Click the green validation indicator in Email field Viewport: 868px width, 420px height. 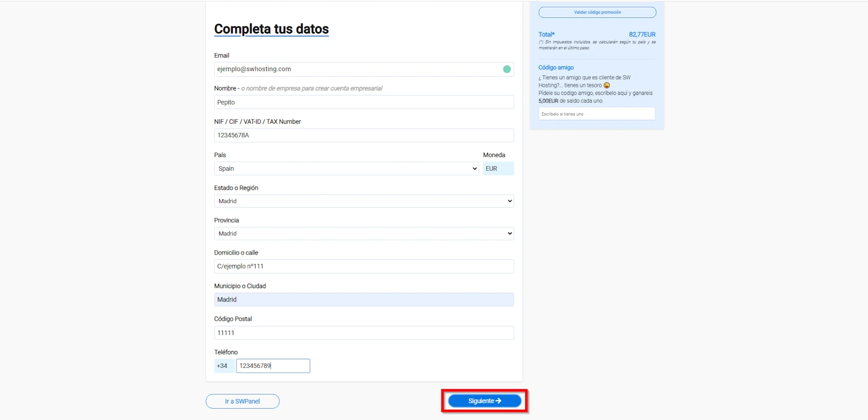(507, 69)
